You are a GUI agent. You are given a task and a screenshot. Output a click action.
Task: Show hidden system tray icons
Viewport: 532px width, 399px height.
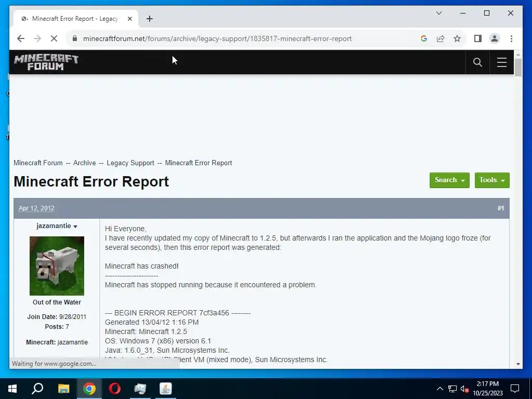(440, 389)
